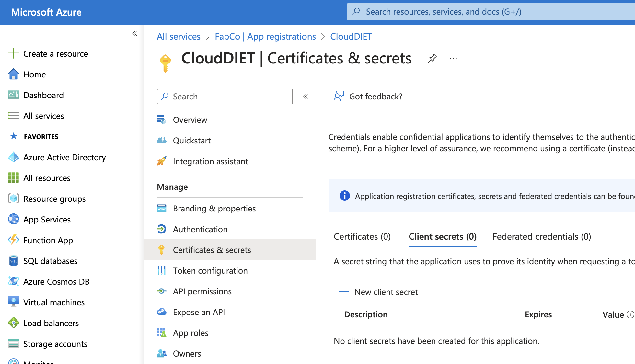Image resolution: width=635 pixels, height=364 pixels.
Task: Click the App Services icon
Action: tap(13, 219)
